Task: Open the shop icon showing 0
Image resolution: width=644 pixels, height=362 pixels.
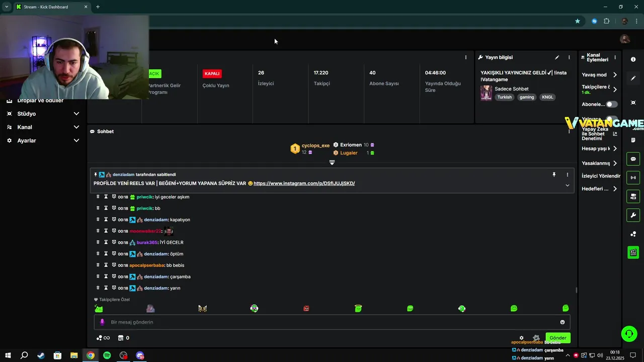Action: click(x=124, y=338)
